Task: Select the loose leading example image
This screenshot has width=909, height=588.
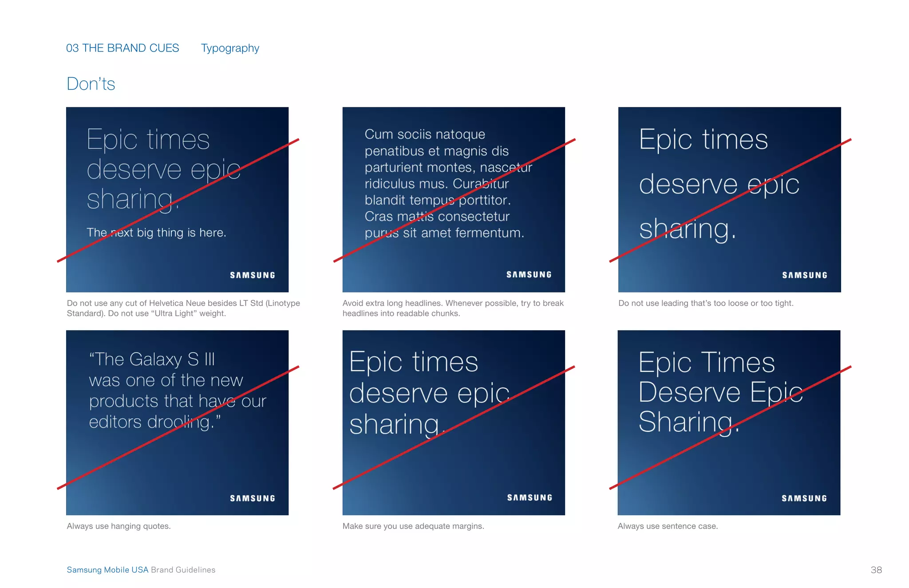Action: pyautogui.click(x=730, y=199)
